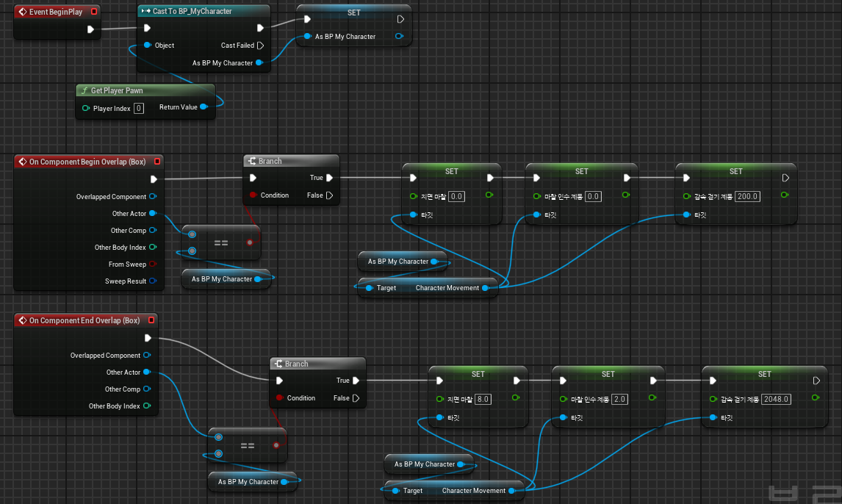This screenshot has height=504, width=842.
Task: Select the On Component End Overlap (Box) title
Action: (x=84, y=320)
